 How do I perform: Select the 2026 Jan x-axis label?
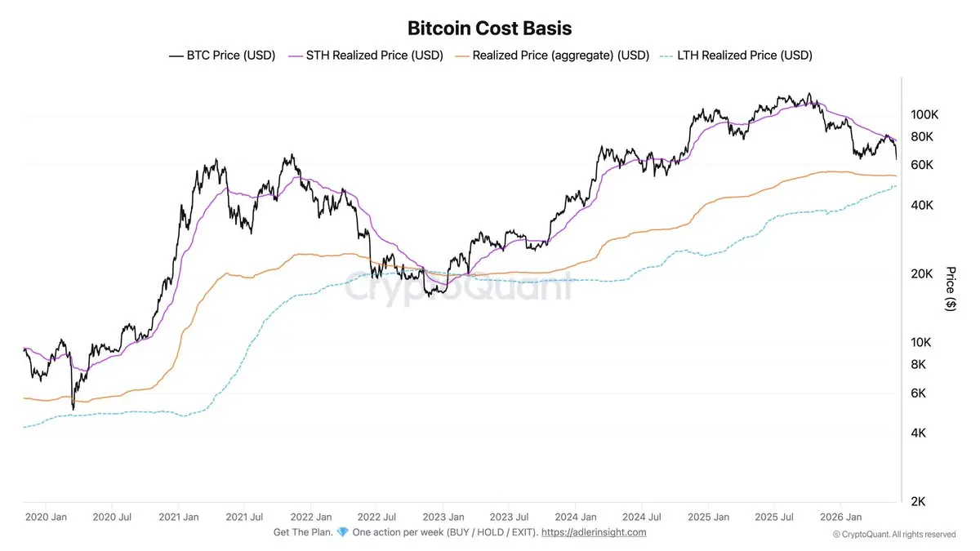(841, 517)
